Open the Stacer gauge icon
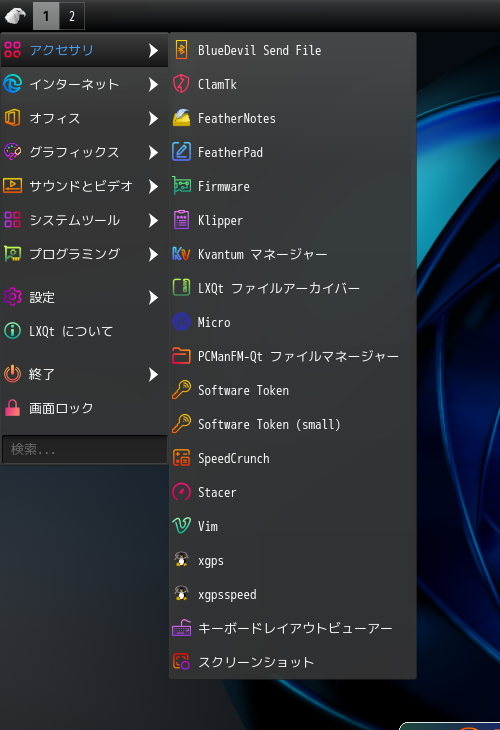The image size is (500, 730). (181, 492)
